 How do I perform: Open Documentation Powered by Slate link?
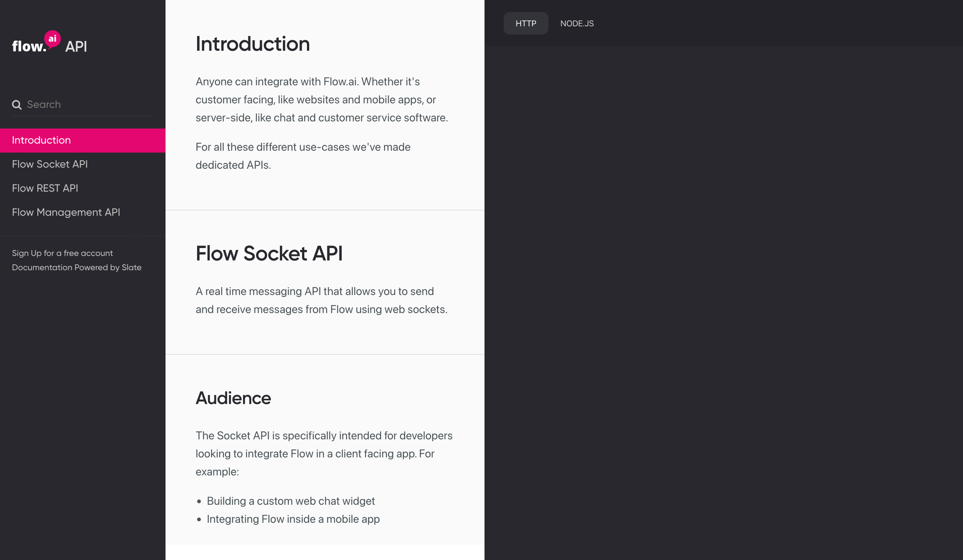point(76,268)
